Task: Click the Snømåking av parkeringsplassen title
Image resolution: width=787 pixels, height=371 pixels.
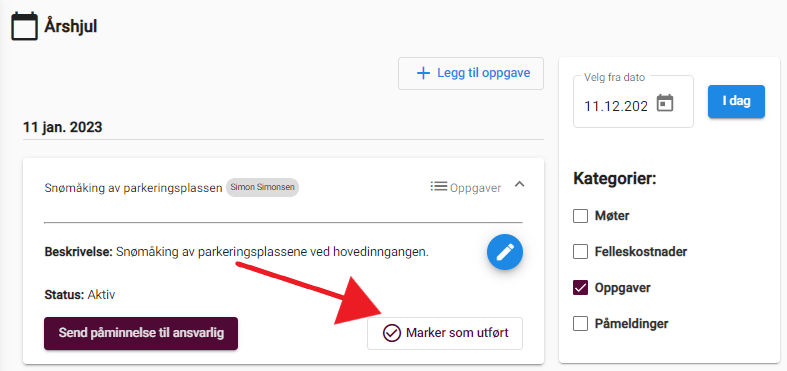Action: coord(134,188)
